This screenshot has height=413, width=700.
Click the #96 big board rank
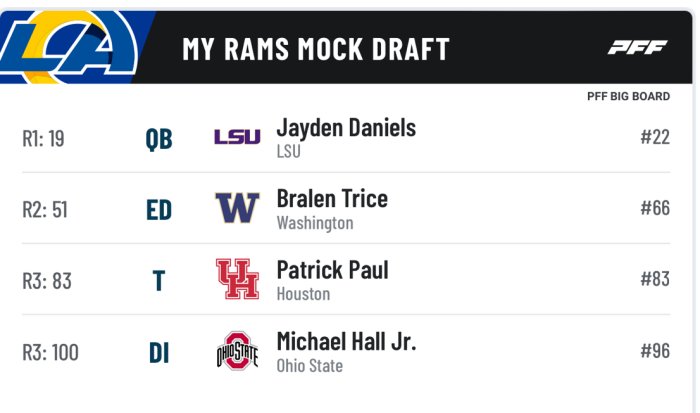click(655, 350)
